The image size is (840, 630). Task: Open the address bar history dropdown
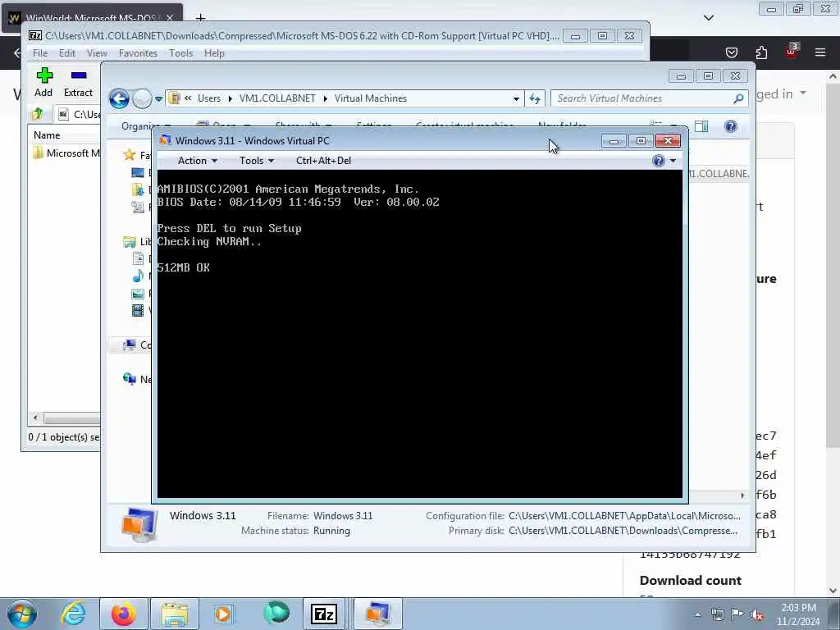(x=516, y=99)
